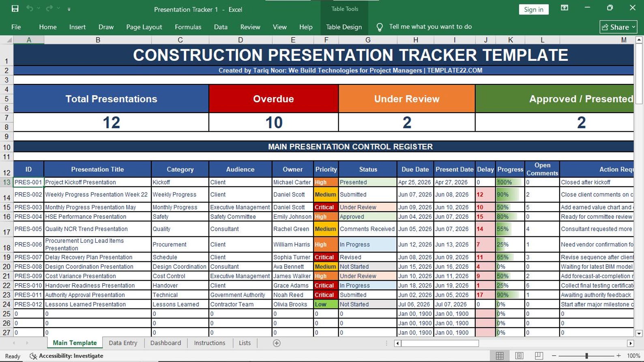The height and width of the screenshot is (362, 644).
Task: Click the Critical priority cell for PRES-003
Action: tap(326, 207)
